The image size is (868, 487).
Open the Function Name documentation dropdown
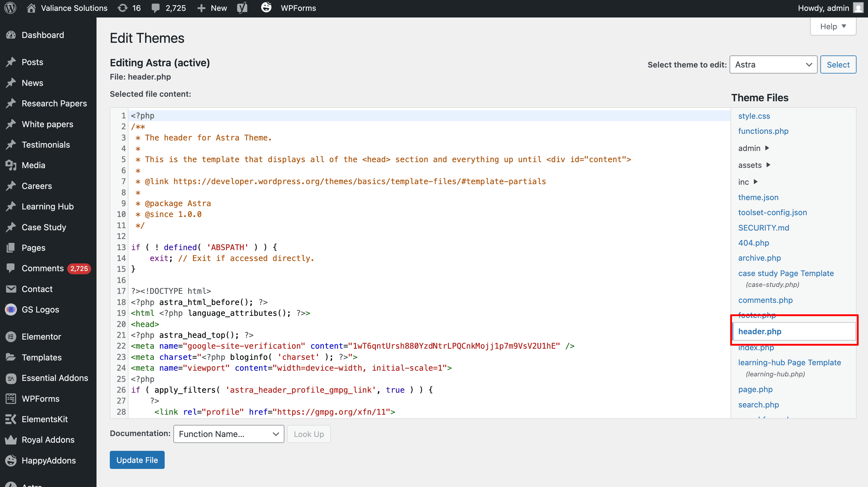(x=228, y=434)
